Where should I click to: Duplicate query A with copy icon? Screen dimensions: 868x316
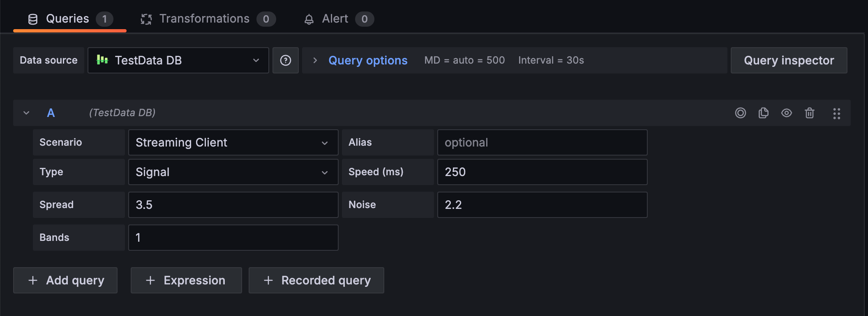[763, 113]
